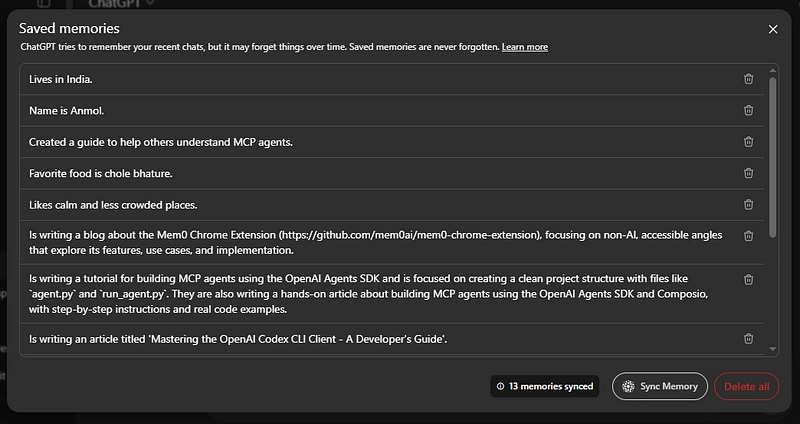Delete the 'Name is Anmol' memory
Image resolution: width=800 pixels, height=424 pixels.
748,110
